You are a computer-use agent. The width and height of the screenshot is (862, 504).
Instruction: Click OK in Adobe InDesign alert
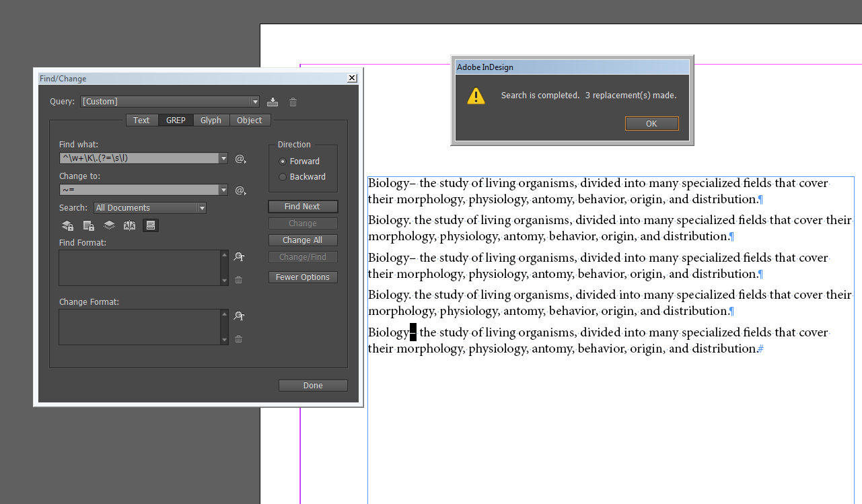(x=651, y=124)
